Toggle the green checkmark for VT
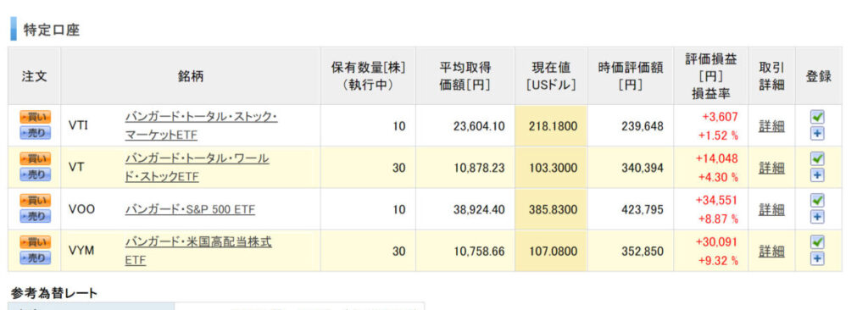Viewport: 868px width, 310px height. (817, 159)
